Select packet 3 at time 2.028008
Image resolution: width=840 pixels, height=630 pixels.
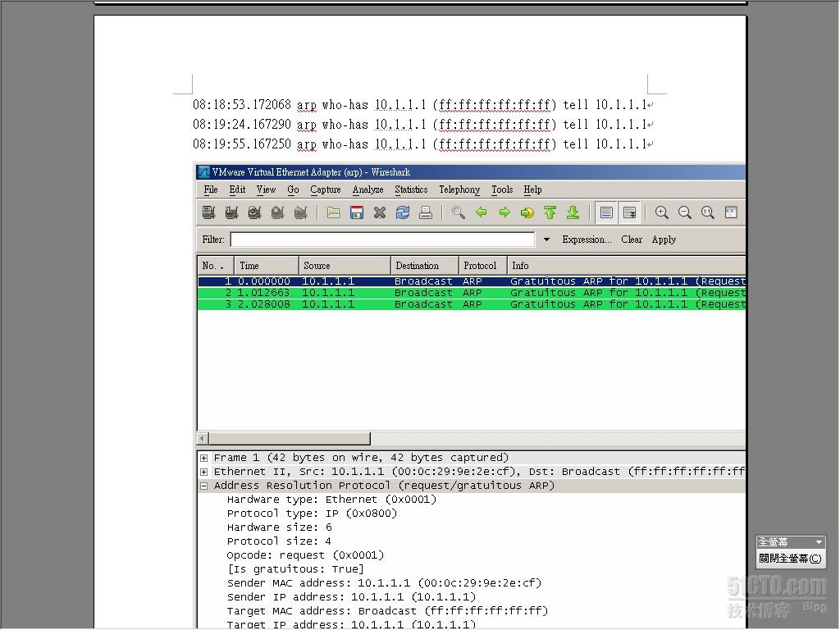(472, 304)
